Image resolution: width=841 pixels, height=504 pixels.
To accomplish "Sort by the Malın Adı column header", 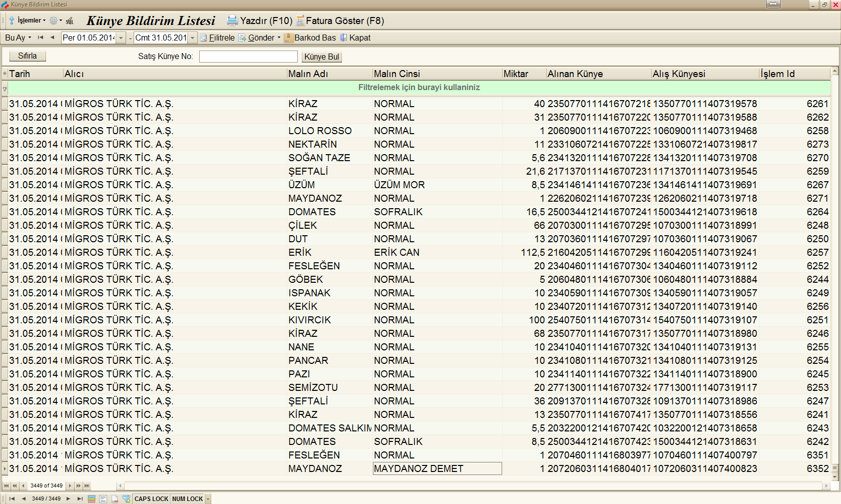I will point(329,74).
